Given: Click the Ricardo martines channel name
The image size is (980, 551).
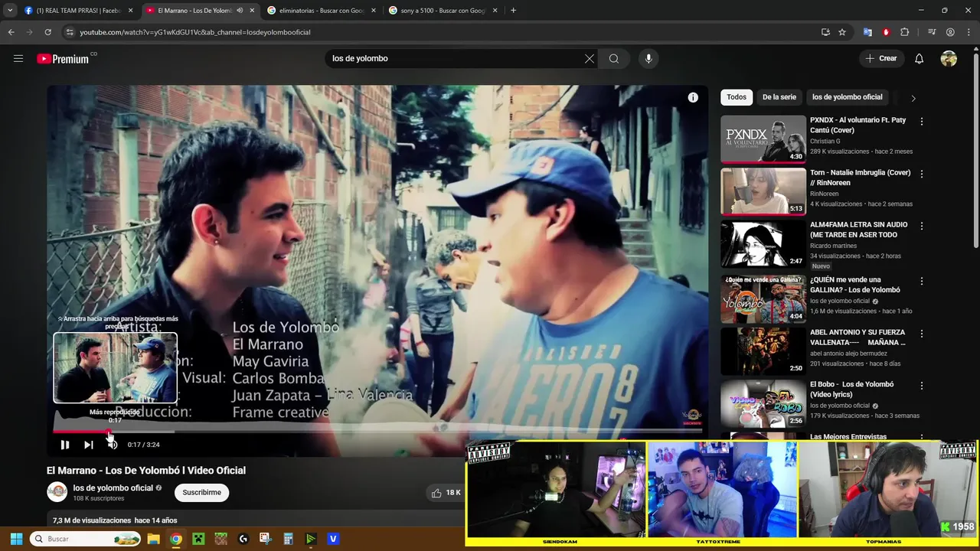Looking at the screenshot, I should (833, 246).
